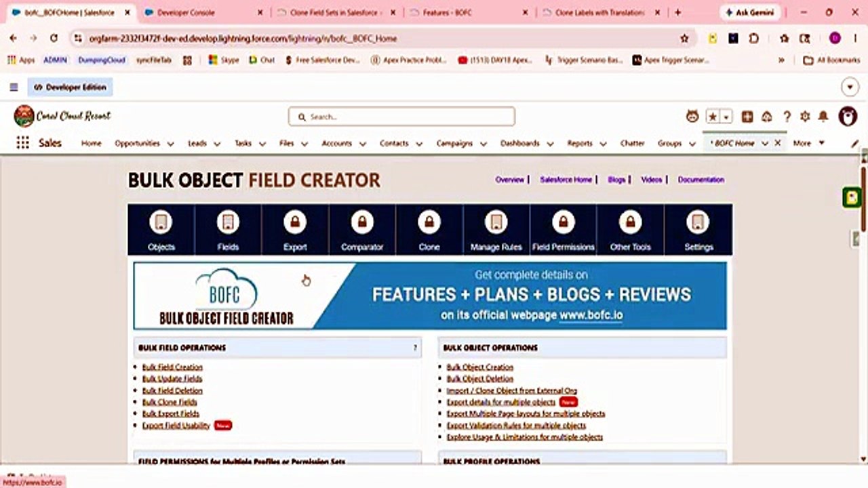The height and width of the screenshot is (488, 868).
Task: Open the Global Actions plus icon
Action: [747, 117]
